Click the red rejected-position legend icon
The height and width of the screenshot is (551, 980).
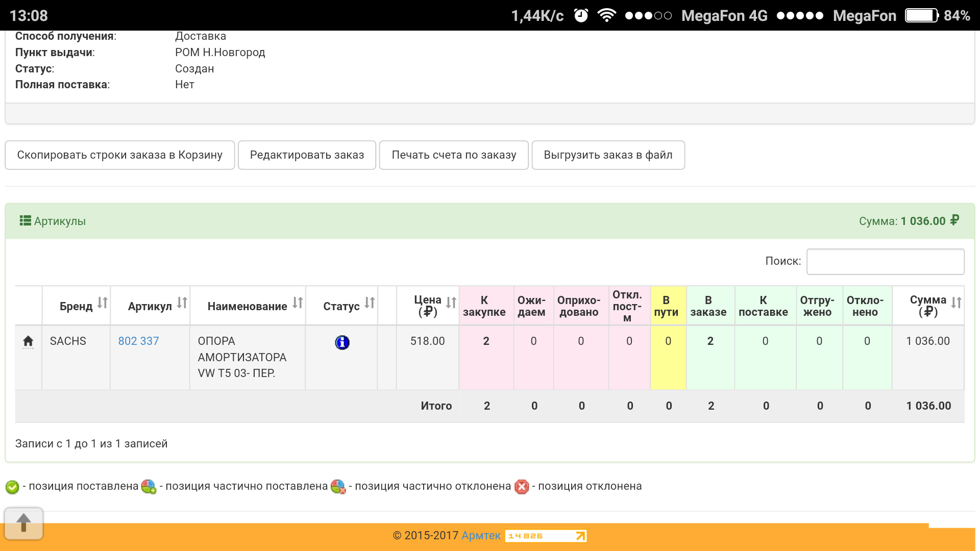pyautogui.click(x=522, y=487)
